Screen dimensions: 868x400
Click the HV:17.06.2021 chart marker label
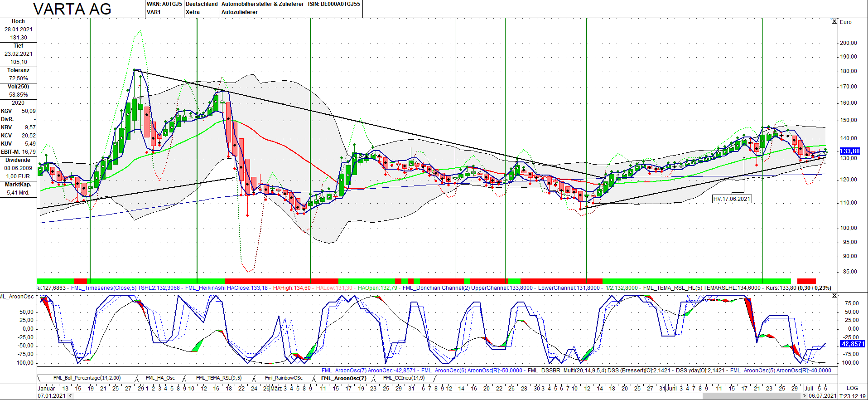tap(732, 199)
